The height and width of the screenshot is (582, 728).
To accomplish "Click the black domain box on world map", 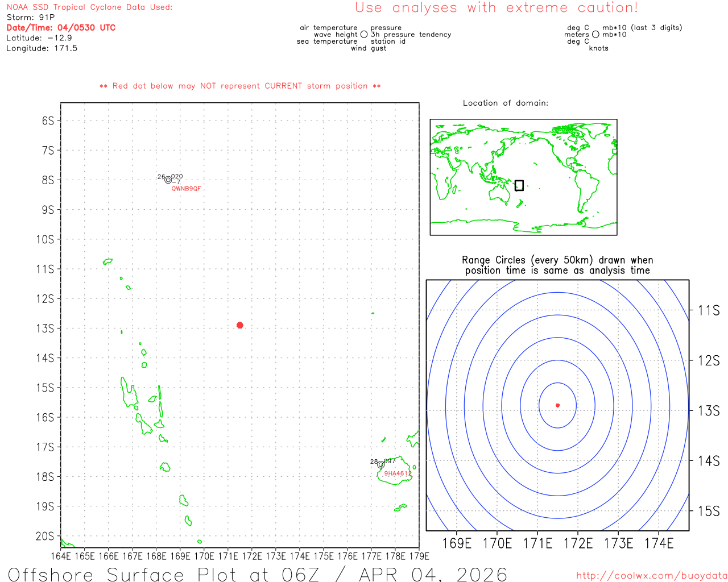I will 519,185.
